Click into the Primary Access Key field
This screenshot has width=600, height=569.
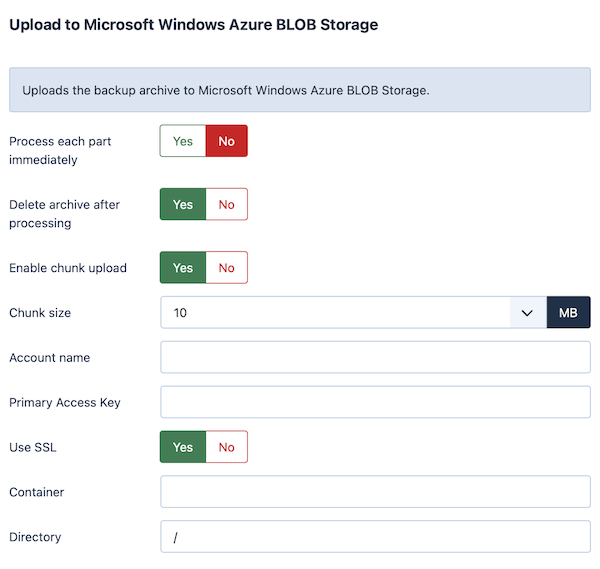[375, 402]
